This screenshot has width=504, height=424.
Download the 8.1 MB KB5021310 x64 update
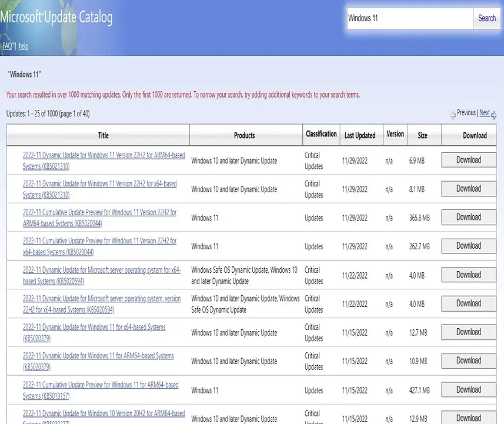coord(468,188)
